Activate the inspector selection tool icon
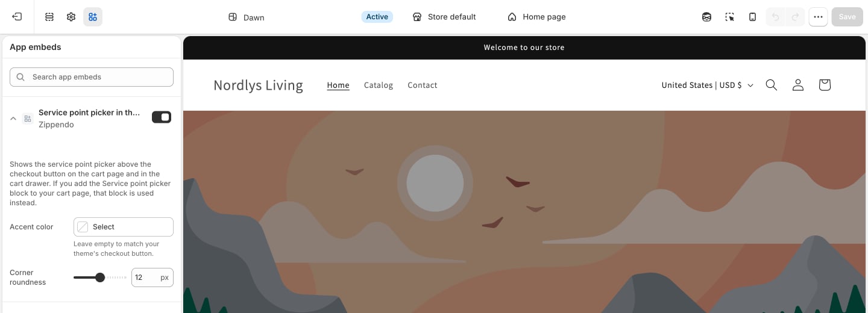The image size is (868, 313). [x=729, y=17]
